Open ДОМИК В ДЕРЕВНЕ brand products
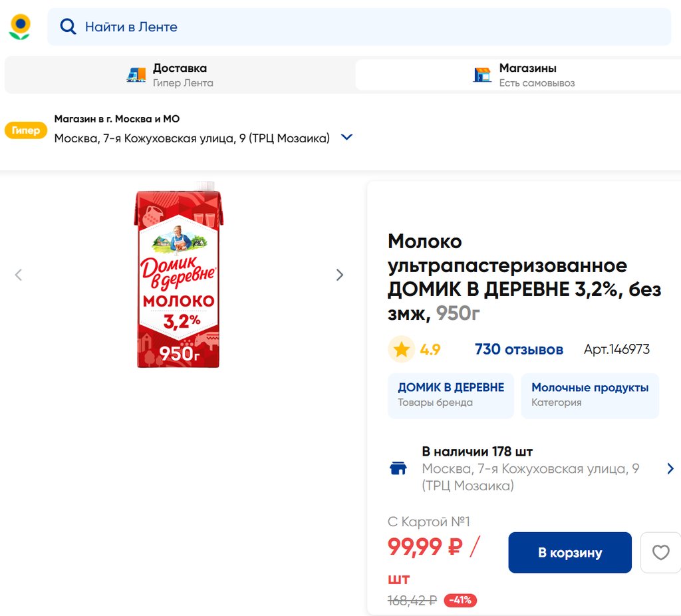Image resolution: width=681 pixels, height=616 pixels. click(x=451, y=394)
